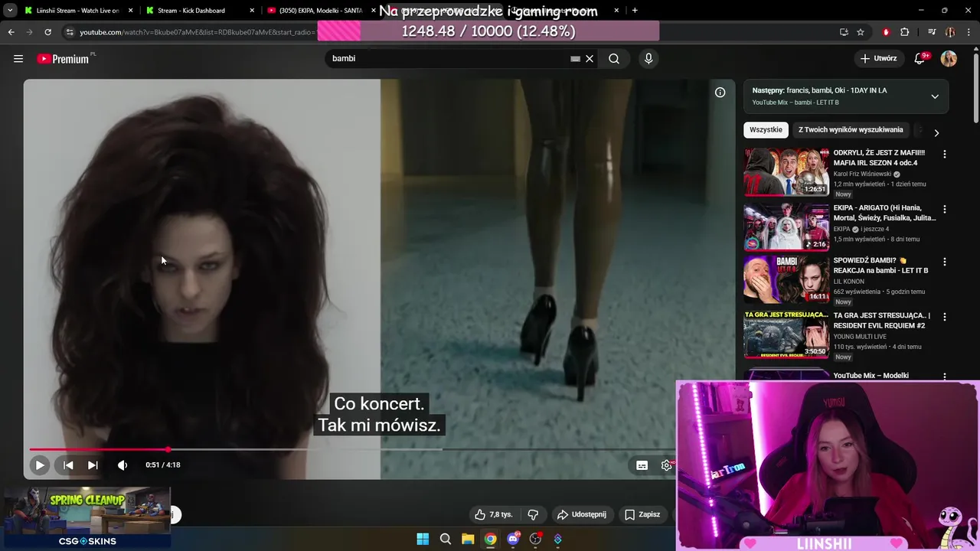The width and height of the screenshot is (980, 551).
Task: Toggle subtitles on the video player
Action: point(642,465)
